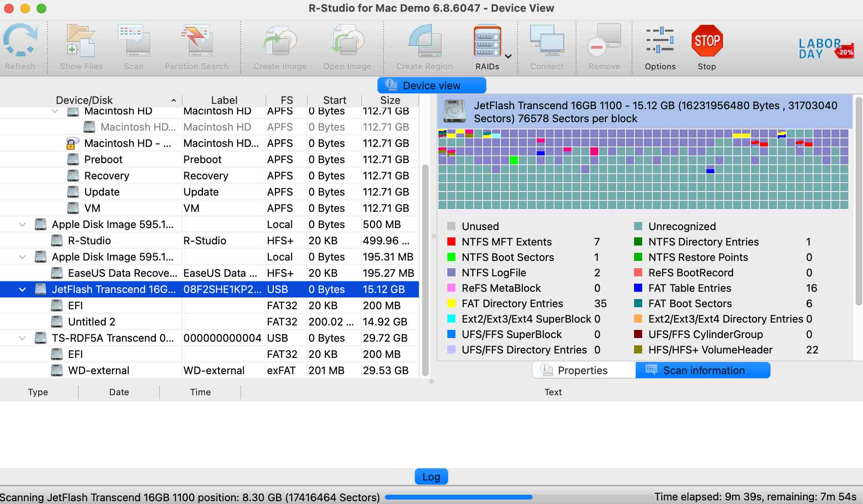Viewport: 863px width, 504px height.
Task: Click the yellow FAT Directory Entries swatch
Action: coord(451,303)
